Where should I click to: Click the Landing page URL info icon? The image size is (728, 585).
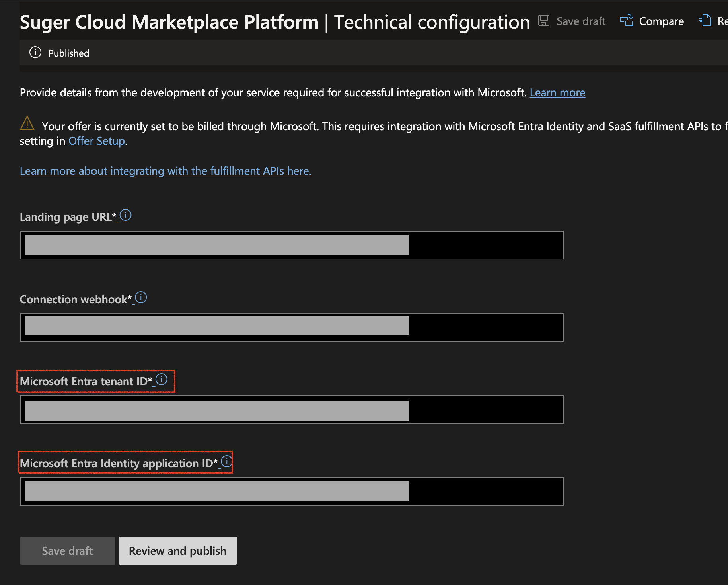126,215
